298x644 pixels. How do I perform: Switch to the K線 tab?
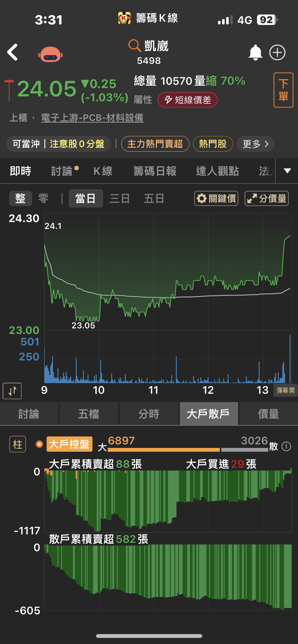pos(103,171)
